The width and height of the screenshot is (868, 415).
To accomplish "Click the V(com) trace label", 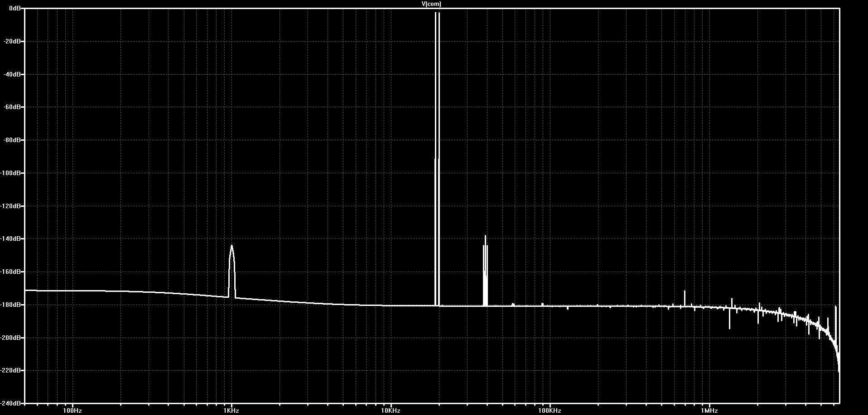I will pos(431,4).
